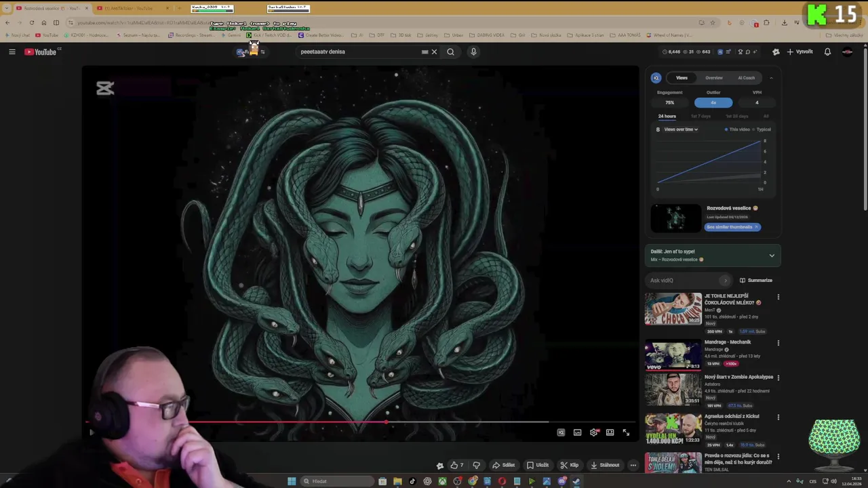Reload the page in the browser toolbar
This screenshot has height=488, width=868.
pyautogui.click(x=32, y=22)
